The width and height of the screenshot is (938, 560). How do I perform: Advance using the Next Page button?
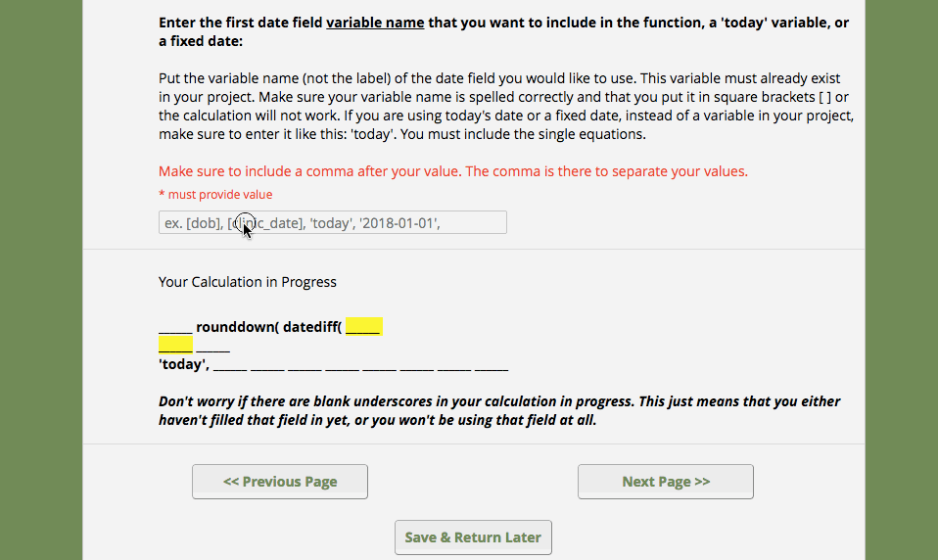tap(666, 482)
